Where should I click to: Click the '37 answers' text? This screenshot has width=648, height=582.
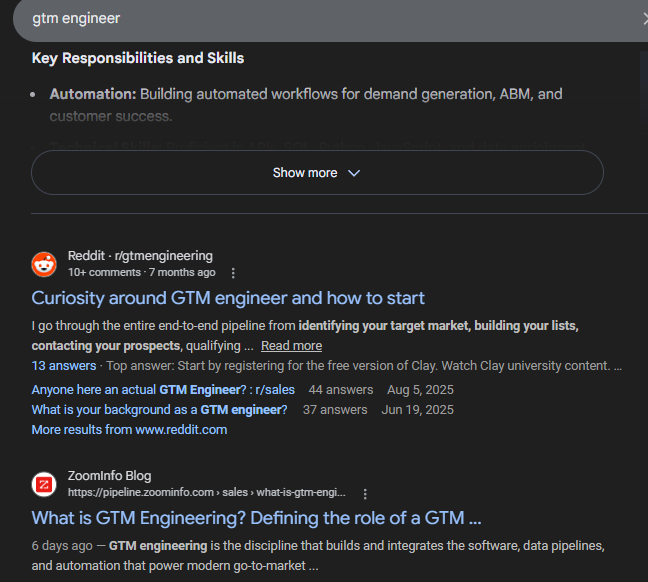click(335, 410)
